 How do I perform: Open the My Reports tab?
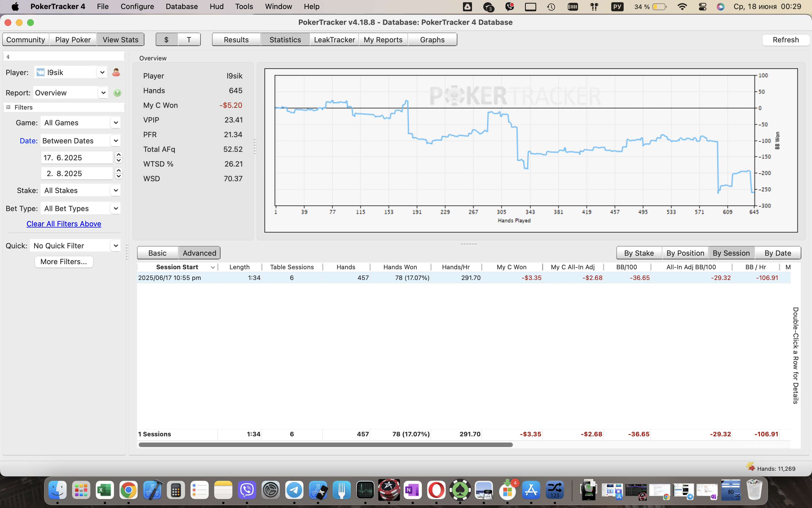[x=383, y=40]
